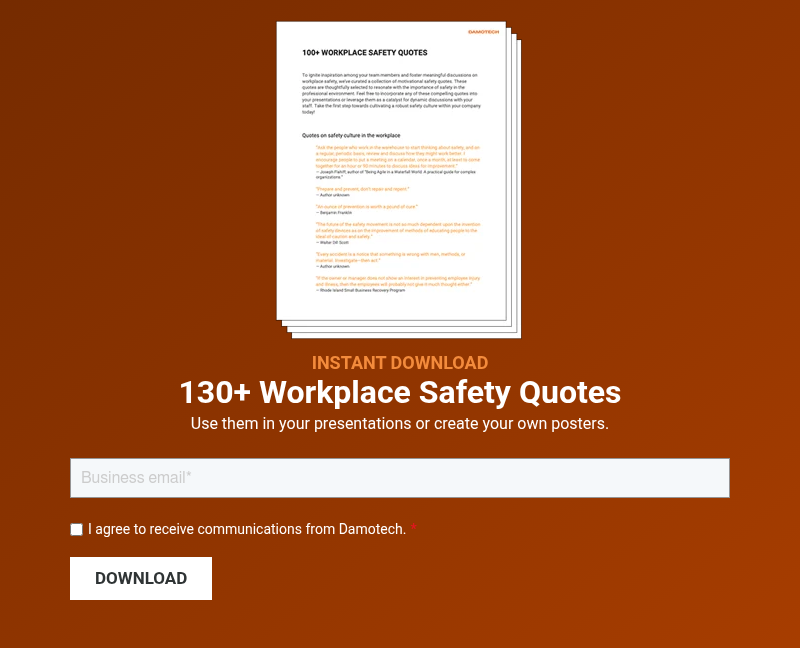Screen dimensions: 800x648
Task: Click the intro paragraph in document preview
Action: point(392,93)
